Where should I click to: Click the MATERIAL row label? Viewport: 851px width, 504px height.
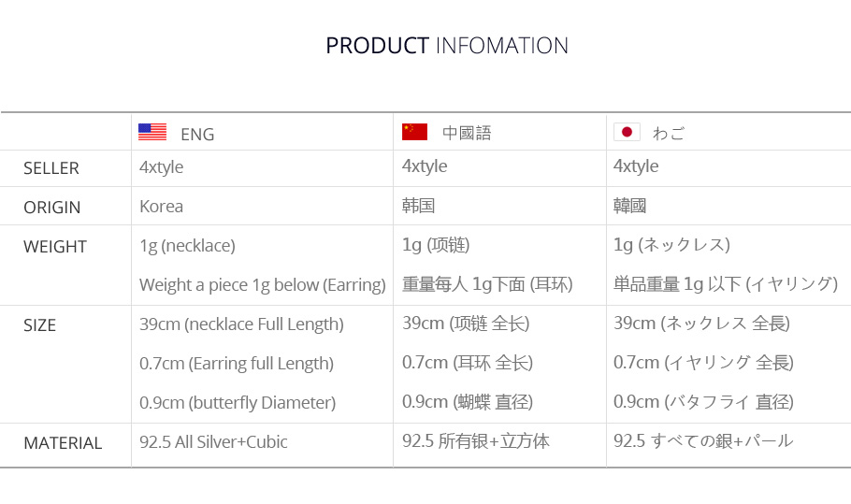[x=63, y=443]
